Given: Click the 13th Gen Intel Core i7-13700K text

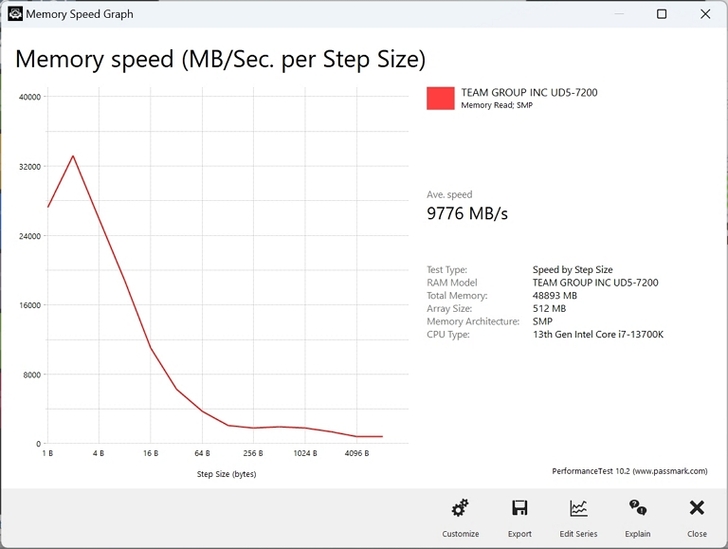Looking at the screenshot, I should [x=598, y=334].
